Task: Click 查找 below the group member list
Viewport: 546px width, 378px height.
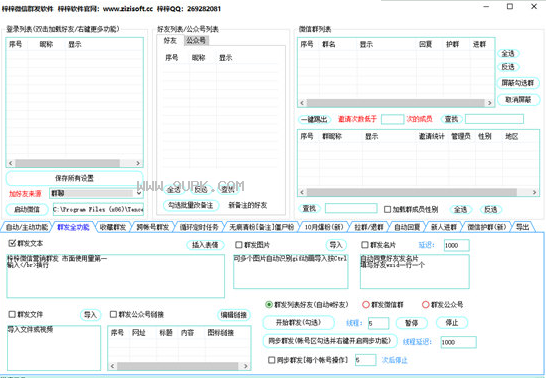Action: [x=309, y=209]
